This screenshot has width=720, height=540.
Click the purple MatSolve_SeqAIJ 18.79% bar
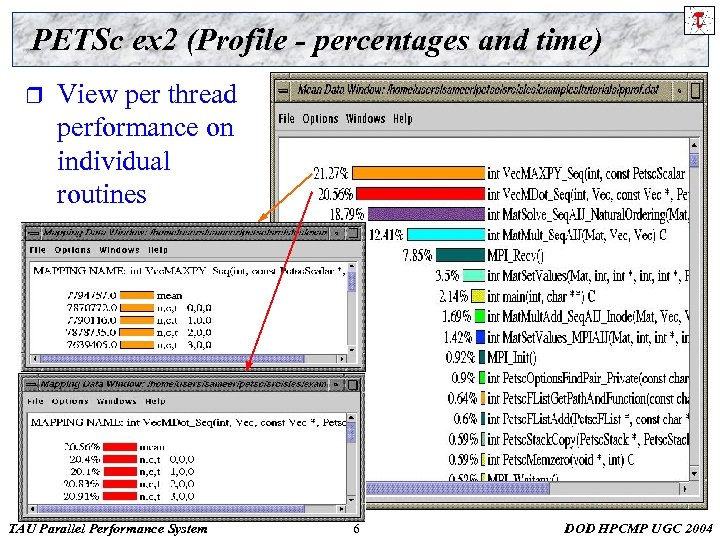click(x=426, y=214)
